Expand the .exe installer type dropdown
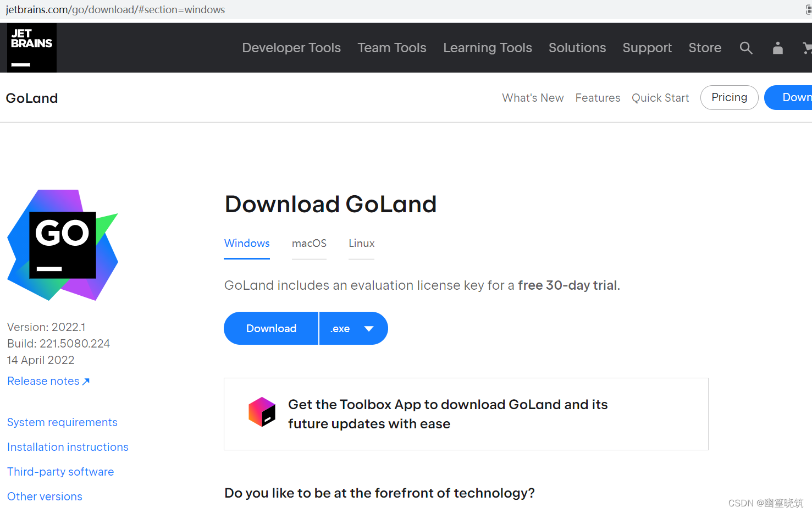 tap(353, 328)
